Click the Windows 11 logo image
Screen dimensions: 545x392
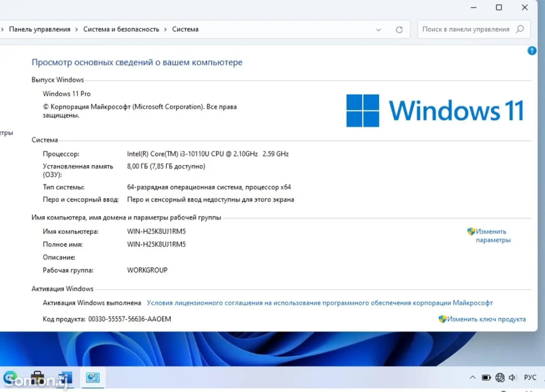[435, 110]
